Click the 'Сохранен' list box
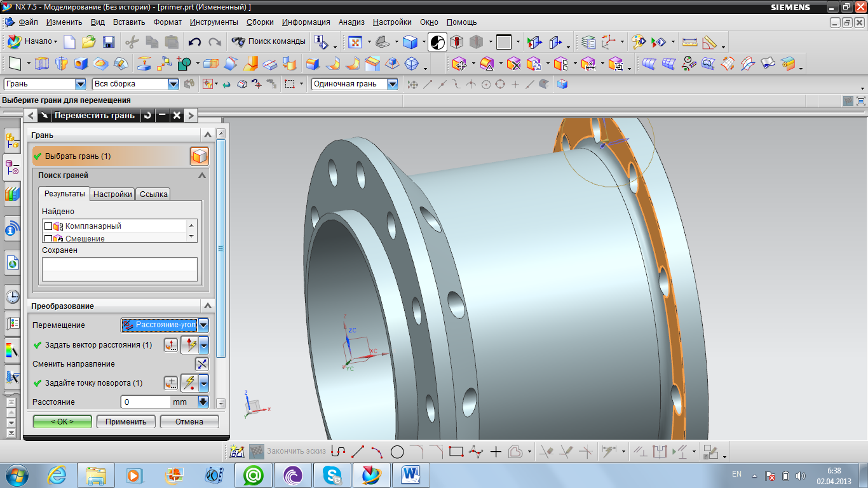This screenshot has height=488, width=868. point(119,269)
